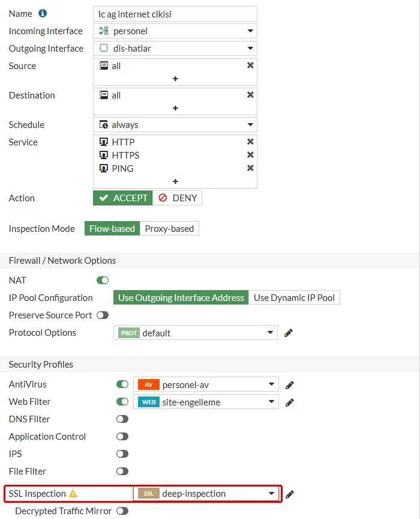This screenshot has width=420, height=519.
Task: Add a new Source entry with plus
Action: pos(175,79)
